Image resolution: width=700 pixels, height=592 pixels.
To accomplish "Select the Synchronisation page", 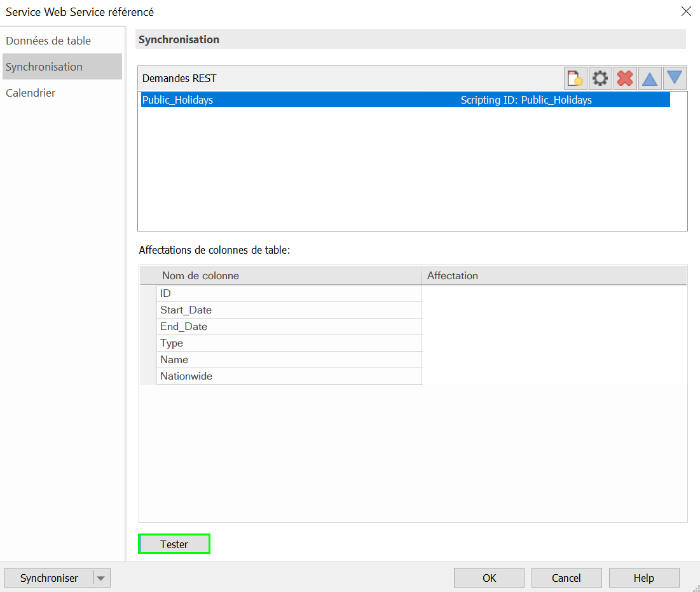I will coord(62,67).
